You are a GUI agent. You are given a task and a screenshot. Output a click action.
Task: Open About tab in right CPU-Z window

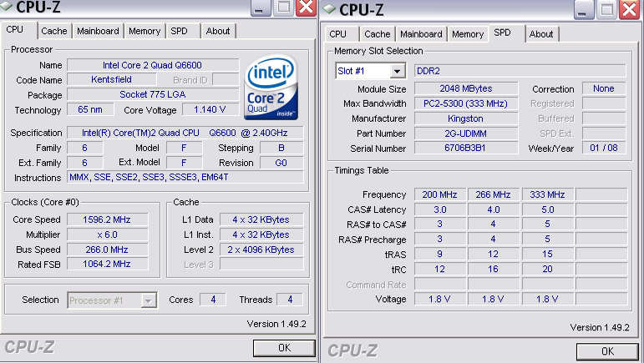pos(541,34)
